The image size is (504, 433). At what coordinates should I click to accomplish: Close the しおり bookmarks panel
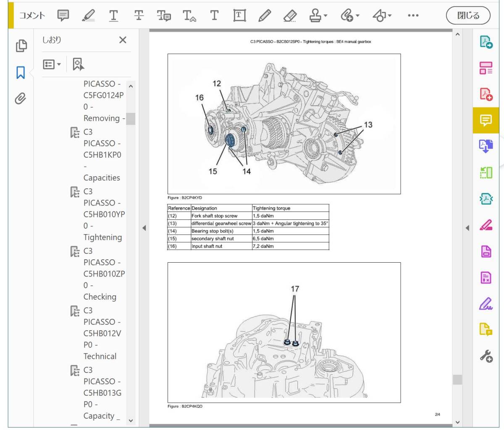tap(123, 40)
